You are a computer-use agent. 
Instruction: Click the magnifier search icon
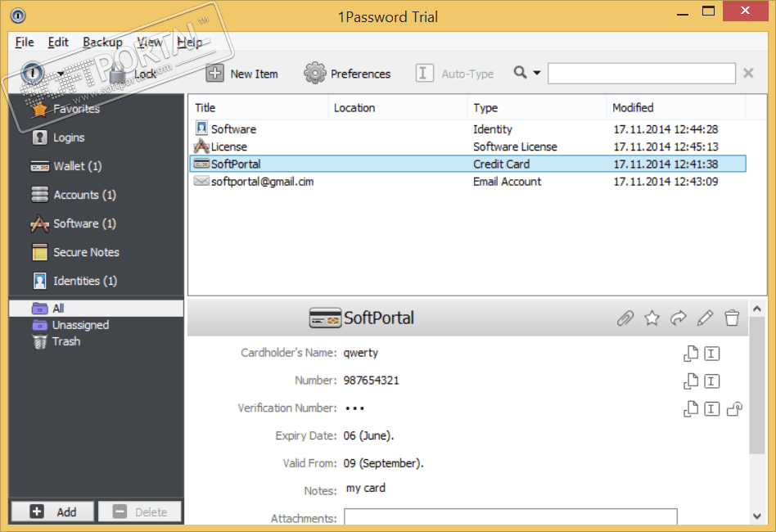tap(520, 73)
